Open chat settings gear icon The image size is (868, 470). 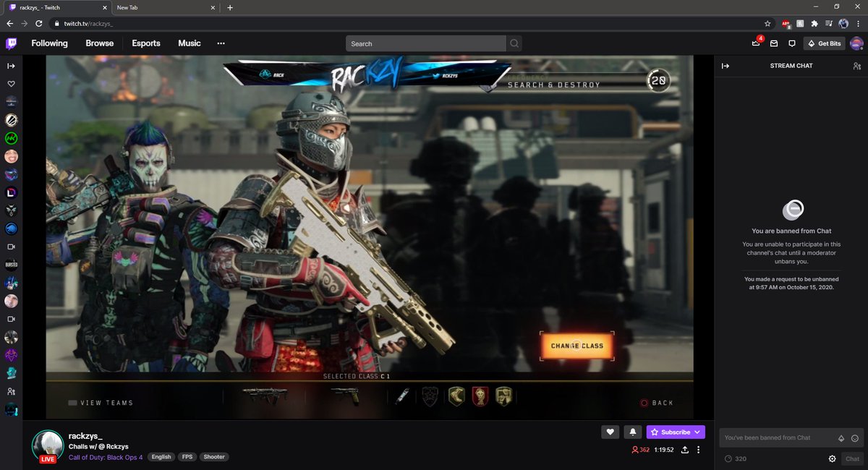pyautogui.click(x=833, y=458)
